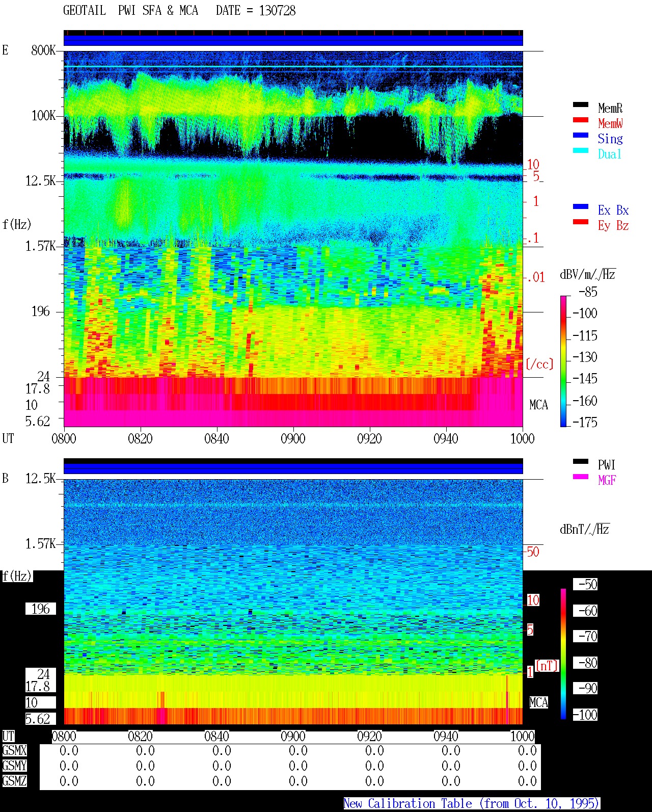Click the cyan Dual legend swatch
Image resolution: width=652 pixels, height=812 pixels.
pyautogui.click(x=581, y=151)
